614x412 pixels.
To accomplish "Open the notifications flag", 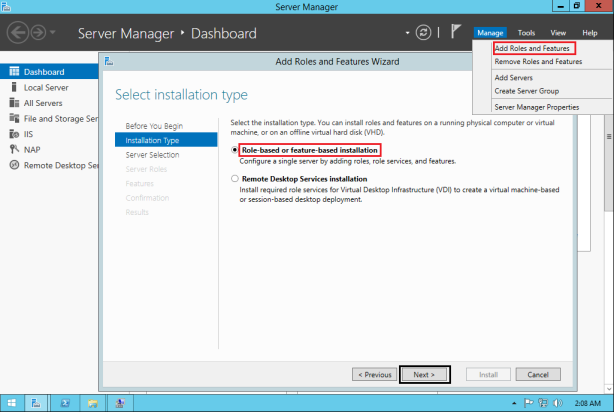I will pos(455,31).
